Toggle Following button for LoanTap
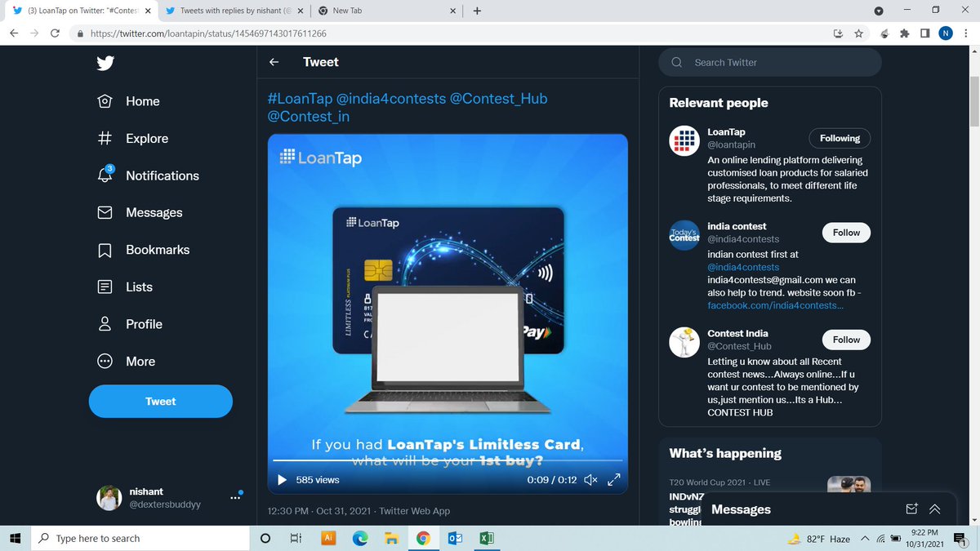 (840, 138)
